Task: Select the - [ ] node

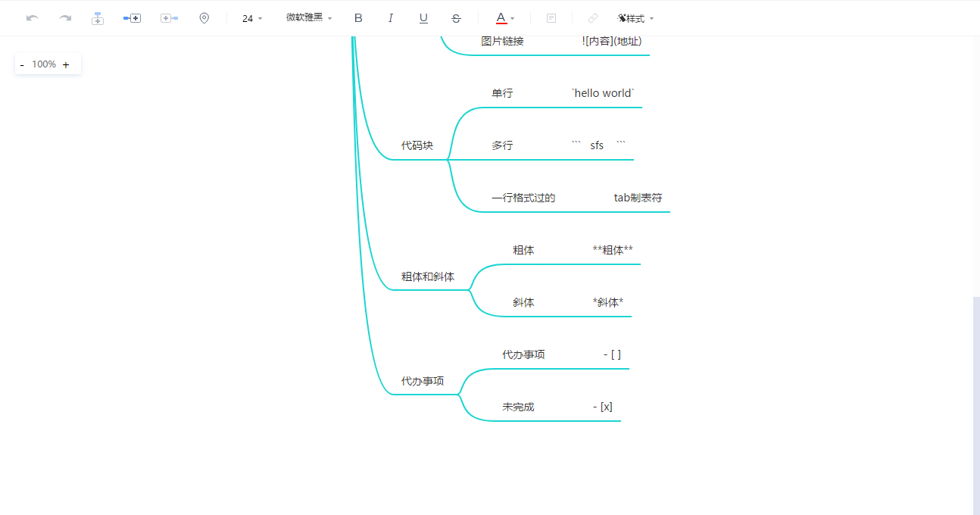Action: [613, 354]
